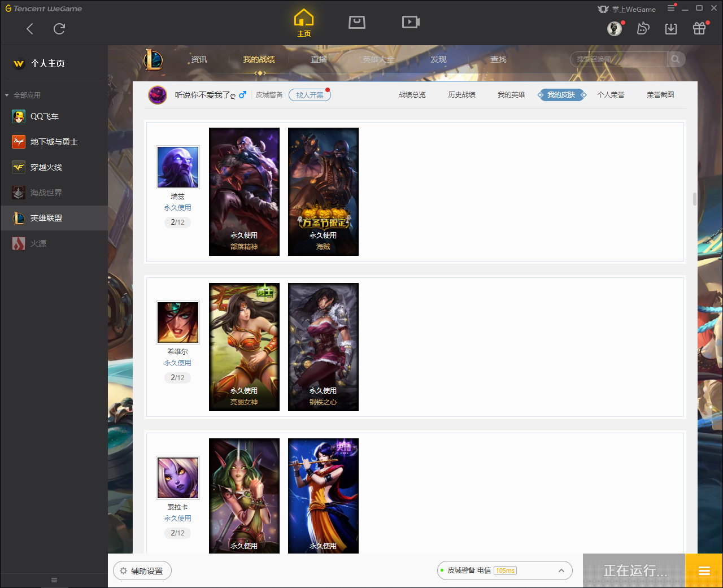Select 火源 in the sidebar
The image size is (723, 588).
pyautogui.click(x=54, y=243)
